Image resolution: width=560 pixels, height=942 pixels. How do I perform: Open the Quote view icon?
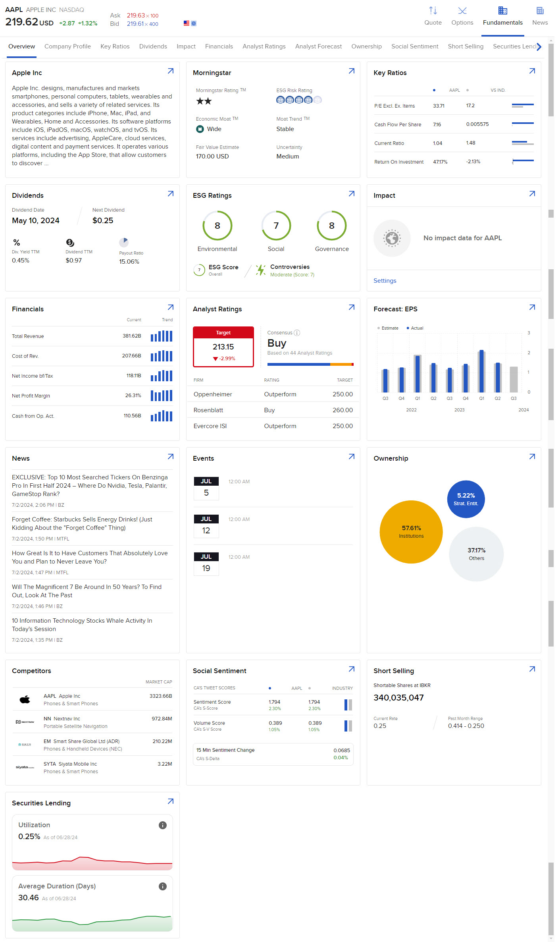tap(433, 11)
